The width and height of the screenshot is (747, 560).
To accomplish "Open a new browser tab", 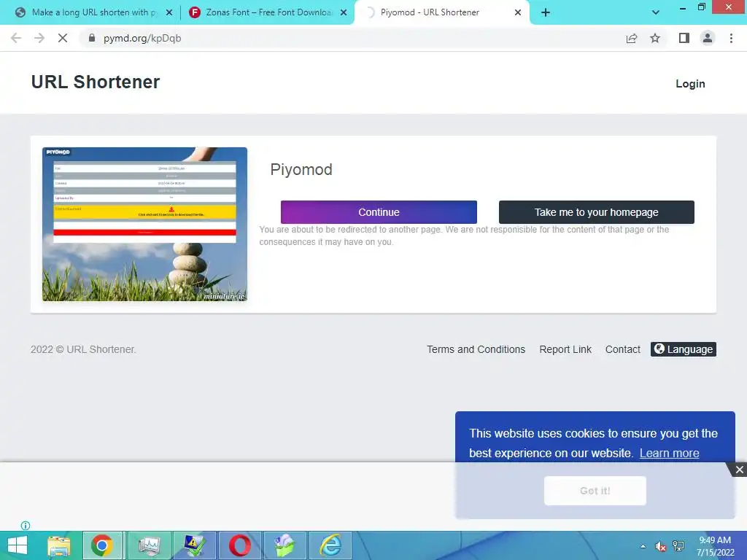I will click(546, 12).
